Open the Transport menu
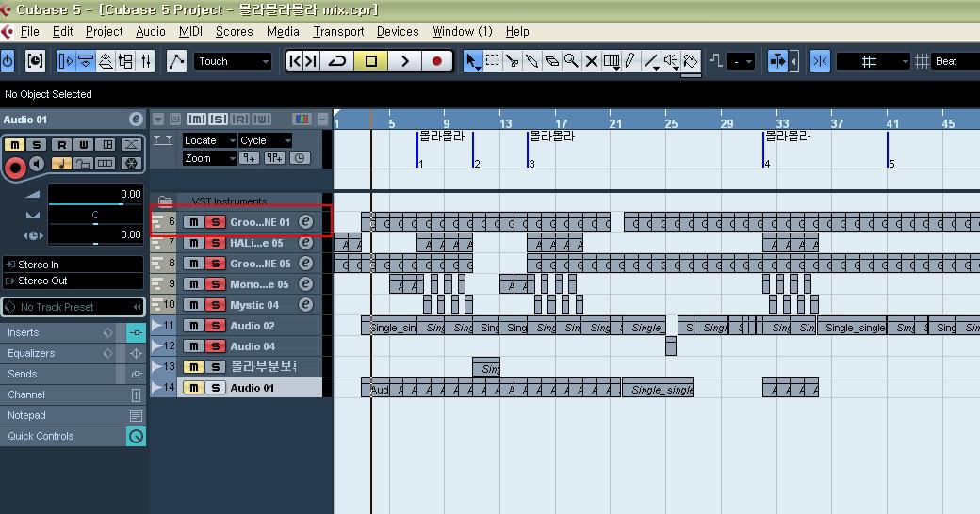This screenshot has height=514, width=980. 338,31
